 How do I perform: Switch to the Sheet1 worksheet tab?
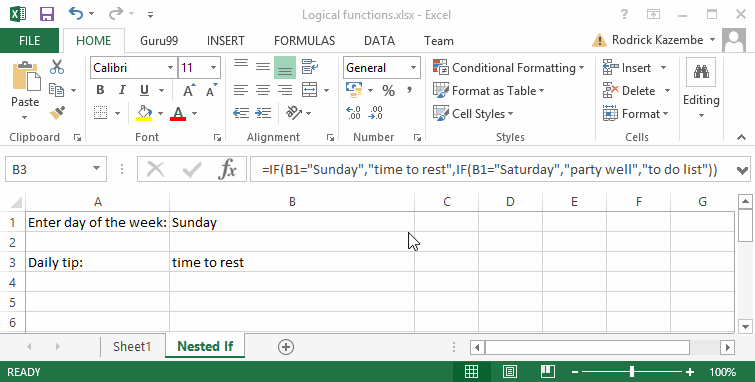tap(132, 346)
